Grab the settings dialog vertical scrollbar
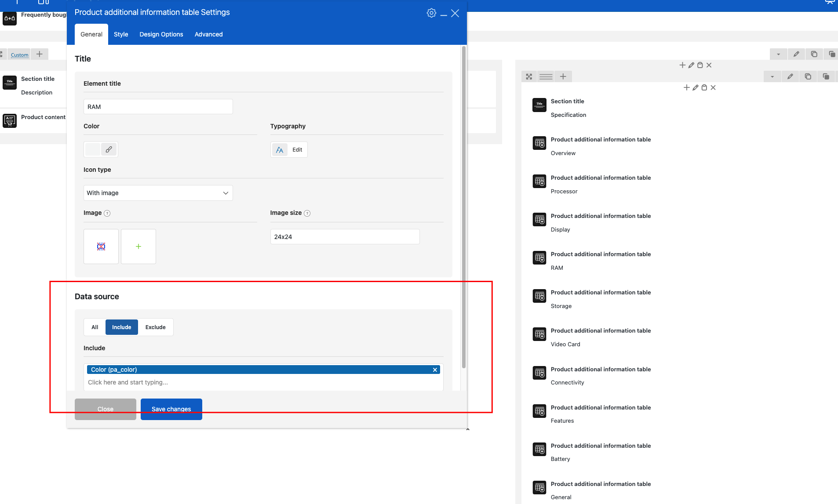The image size is (838, 504). pos(464,207)
